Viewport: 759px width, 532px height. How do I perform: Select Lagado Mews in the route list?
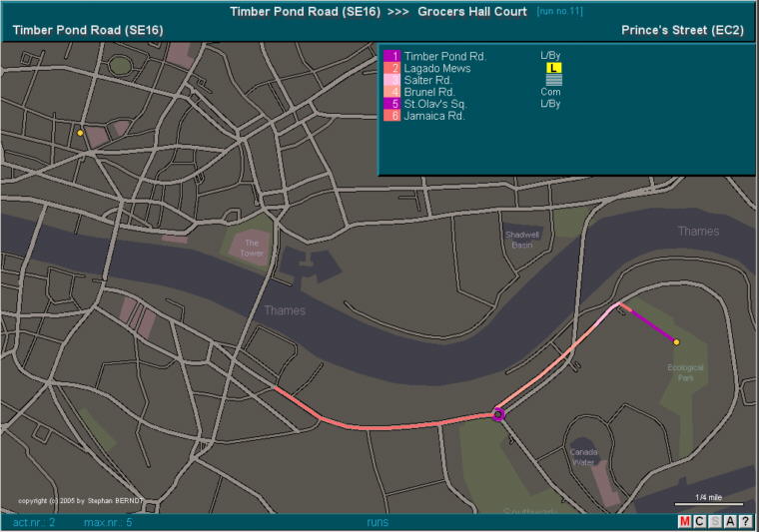pyautogui.click(x=437, y=68)
